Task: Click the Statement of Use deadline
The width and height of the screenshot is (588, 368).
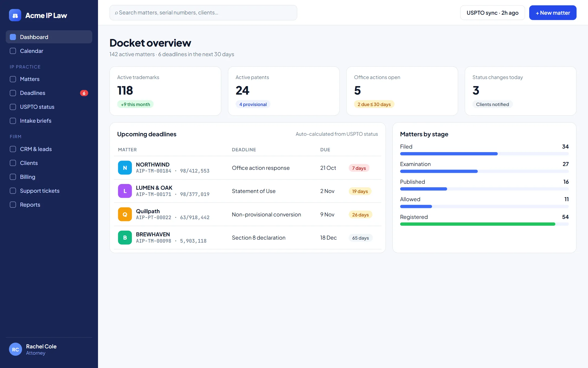Action: [x=254, y=191]
